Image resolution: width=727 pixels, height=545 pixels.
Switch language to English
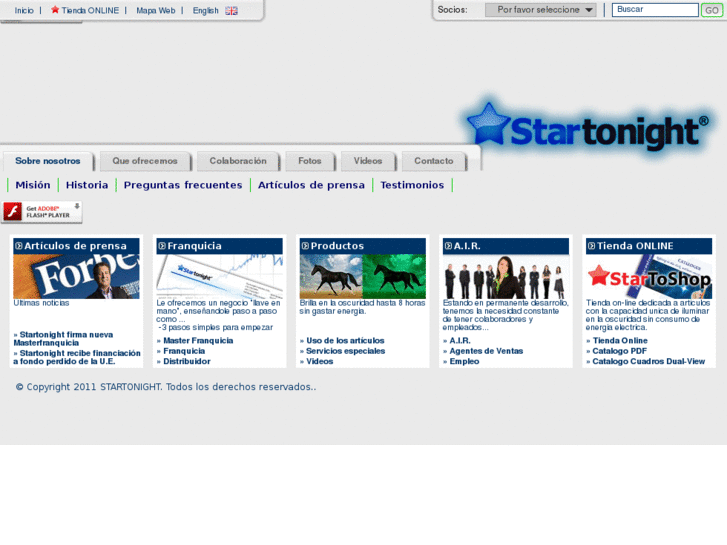click(x=205, y=10)
